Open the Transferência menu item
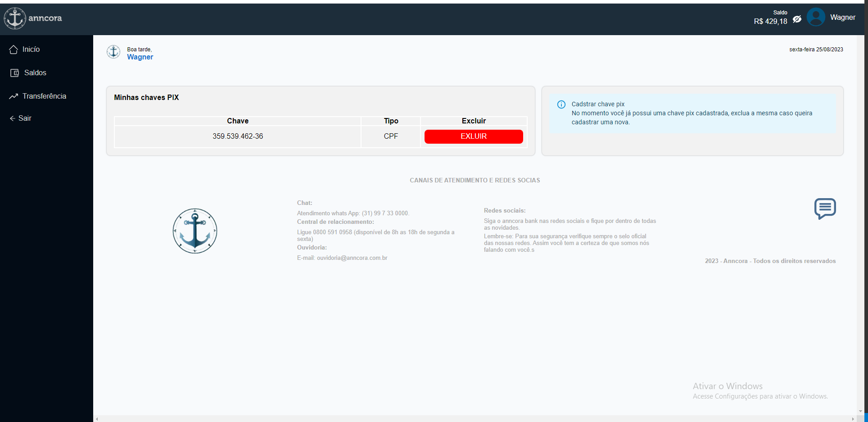Image resolution: width=868 pixels, height=422 pixels. coord(44,96)
